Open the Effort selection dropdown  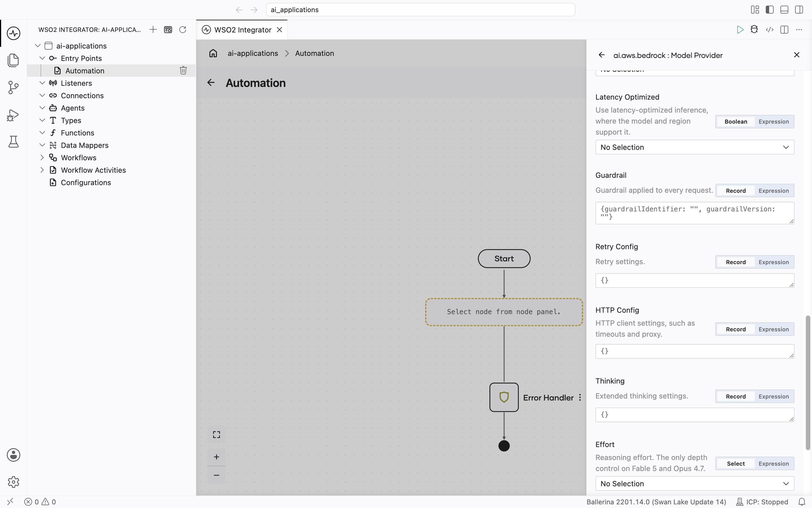coord(694,483)
